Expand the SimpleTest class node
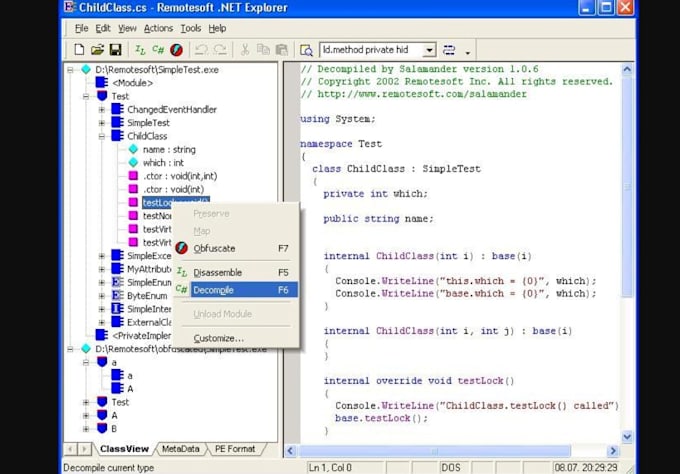 coord(101,123)
